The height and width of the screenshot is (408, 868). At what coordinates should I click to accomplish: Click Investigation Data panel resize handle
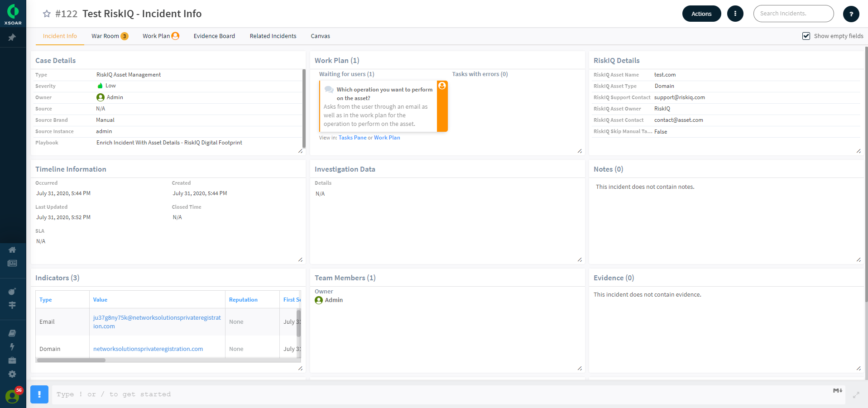coord(580,259)
